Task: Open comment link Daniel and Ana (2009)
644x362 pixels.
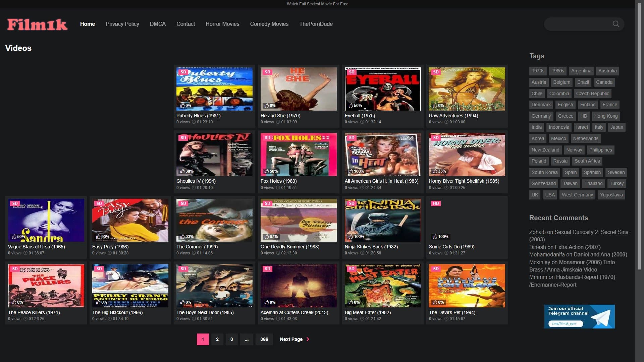Action: click(x=600, y=254)
